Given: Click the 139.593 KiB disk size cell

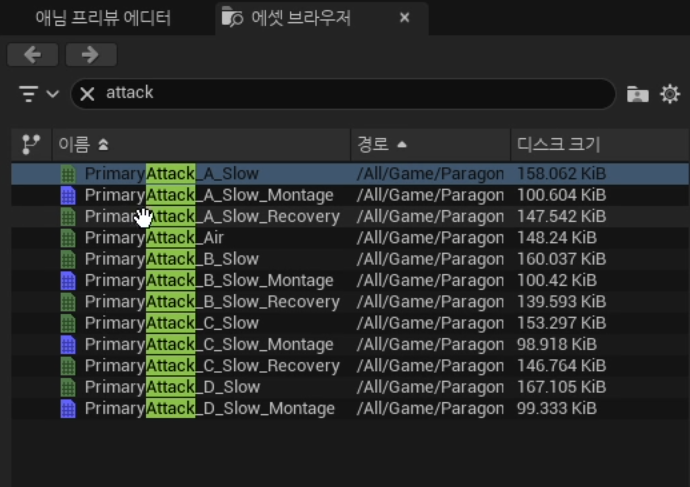Looking at the screenshot, I should point(562,302).
